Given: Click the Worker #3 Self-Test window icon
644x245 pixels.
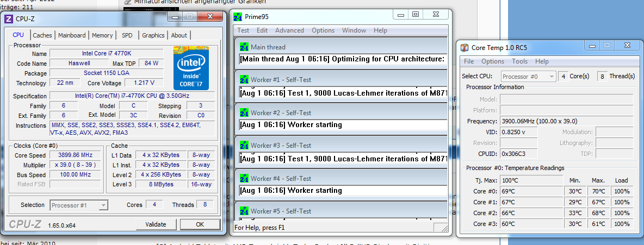Looking at the screenshot, I should click(244, 145).
